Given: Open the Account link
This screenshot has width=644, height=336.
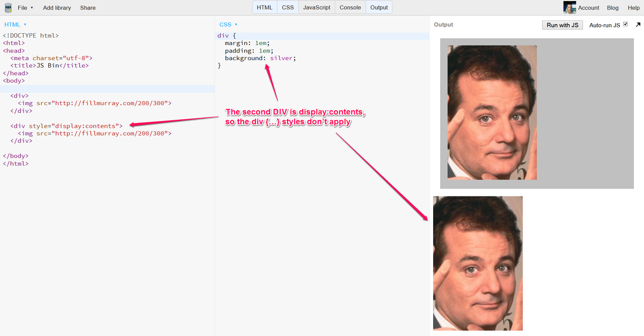Looking at the screenshot, I should 589,8.
